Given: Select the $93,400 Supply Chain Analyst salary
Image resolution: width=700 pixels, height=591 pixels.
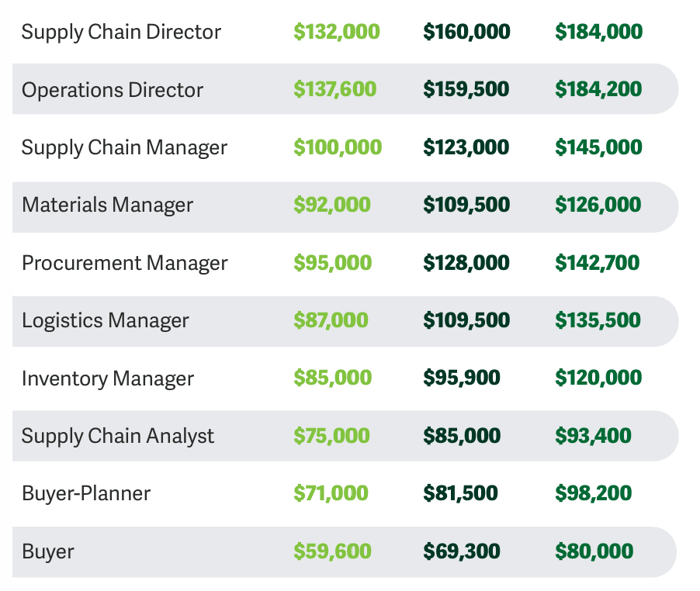Looking at the screenshot, I should tap(593, 436).
